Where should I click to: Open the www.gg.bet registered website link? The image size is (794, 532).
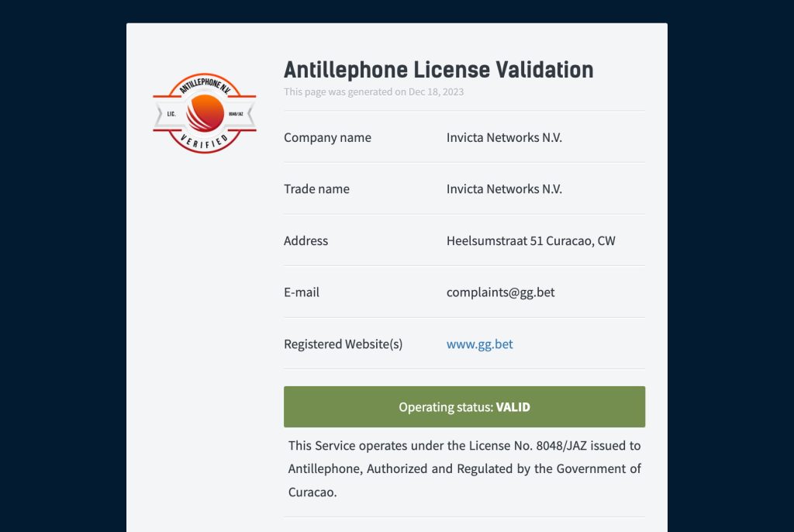point(479,344)
